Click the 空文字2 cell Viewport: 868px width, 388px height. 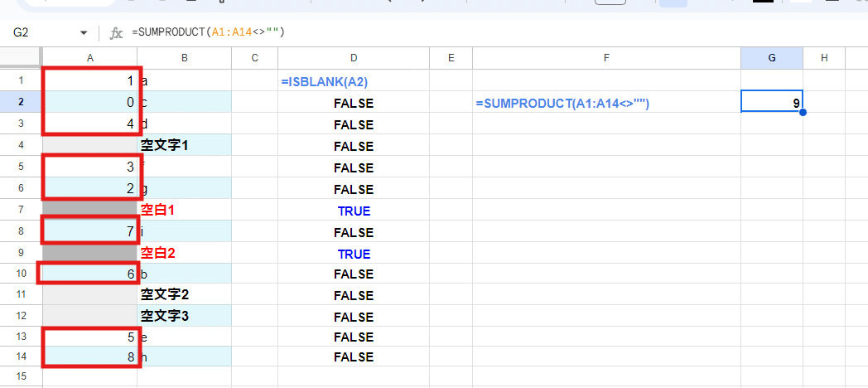pos(184,294)
